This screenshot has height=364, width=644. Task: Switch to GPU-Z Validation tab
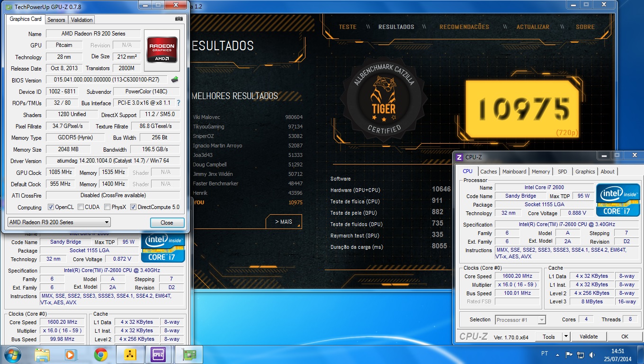82,19
